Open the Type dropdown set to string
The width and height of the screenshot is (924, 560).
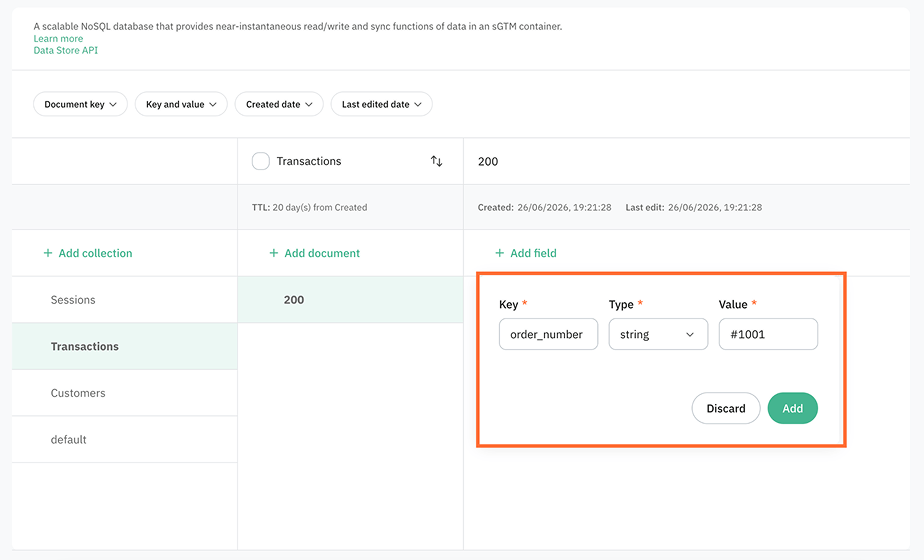point(658,334)
